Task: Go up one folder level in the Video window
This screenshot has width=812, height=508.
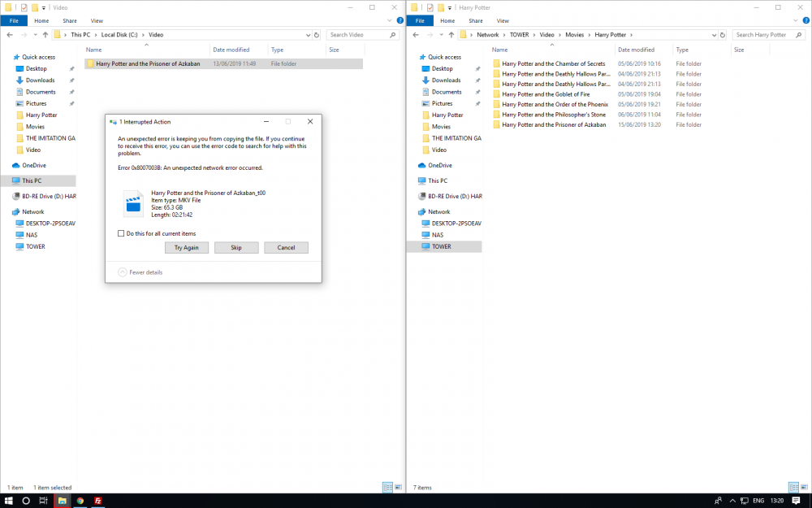Action: 45,35
